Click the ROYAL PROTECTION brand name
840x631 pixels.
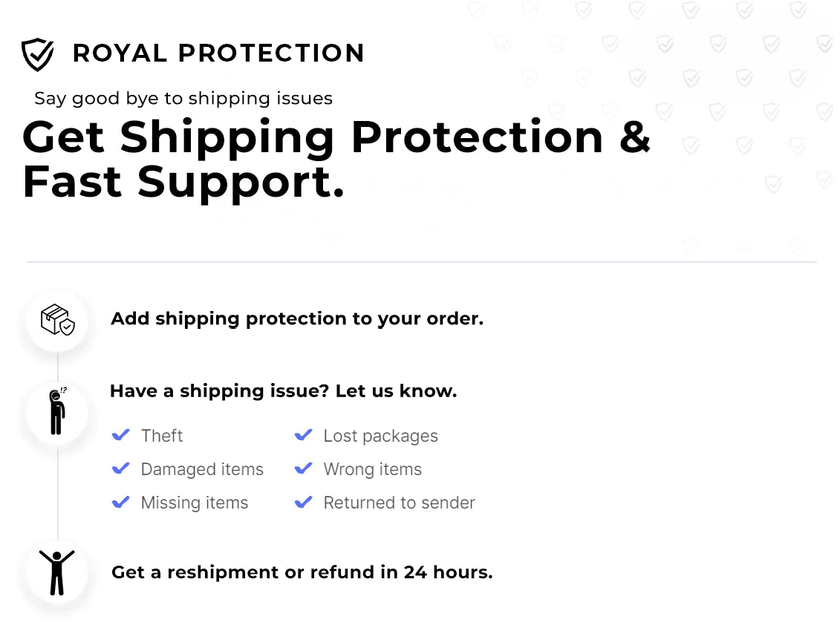point(218,53)
